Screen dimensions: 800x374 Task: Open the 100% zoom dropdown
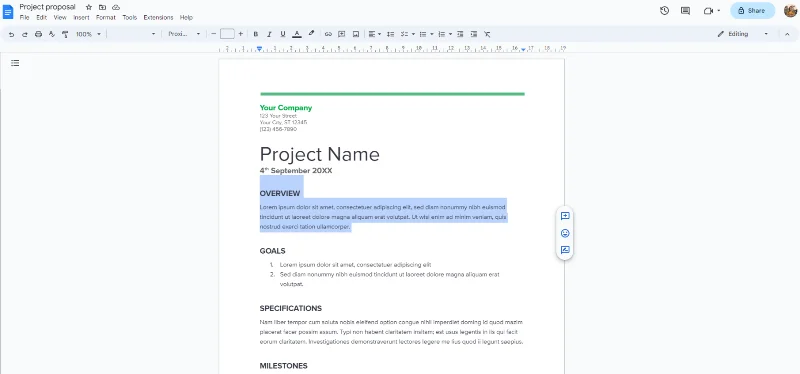89,34
